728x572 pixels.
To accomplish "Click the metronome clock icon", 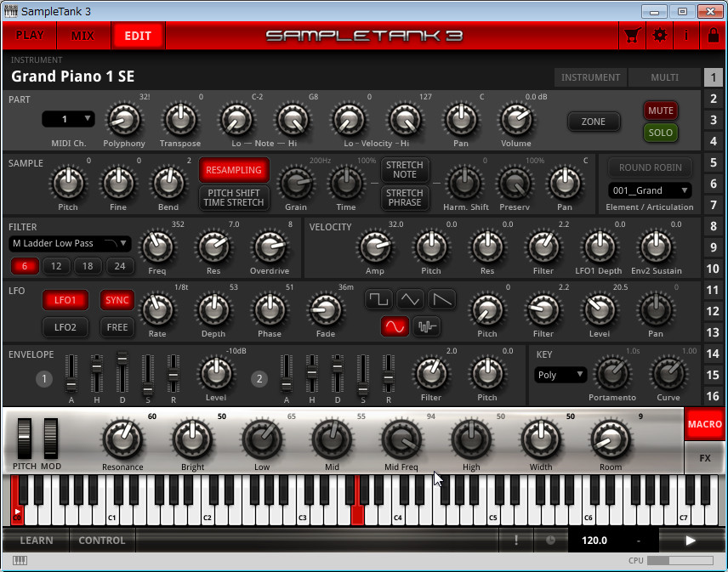I will (550, 541).
